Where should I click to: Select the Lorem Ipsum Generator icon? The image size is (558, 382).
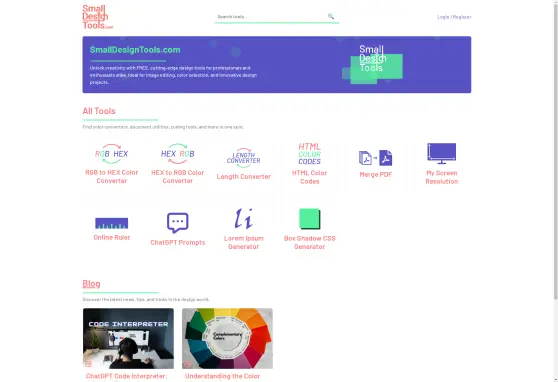244,218
